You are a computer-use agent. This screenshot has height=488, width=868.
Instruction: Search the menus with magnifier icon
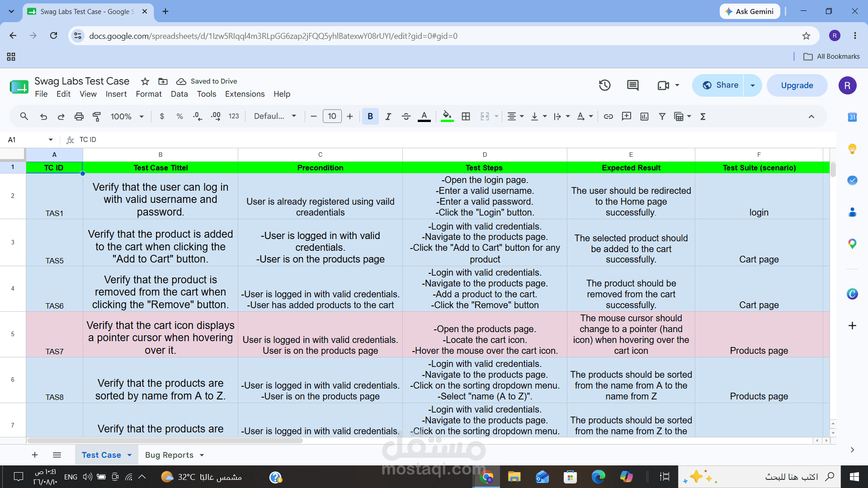click(x=24, y=117)
